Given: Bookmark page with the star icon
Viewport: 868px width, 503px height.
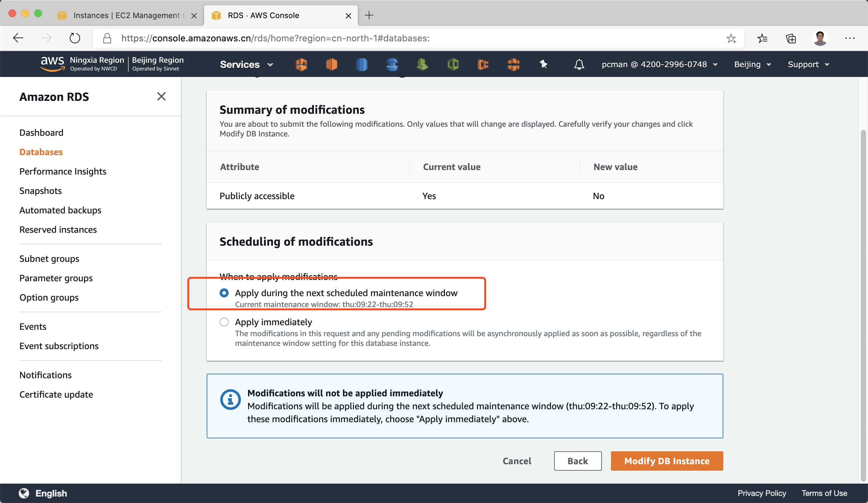Looking at the screenshot, I should (x=731, y=38).
